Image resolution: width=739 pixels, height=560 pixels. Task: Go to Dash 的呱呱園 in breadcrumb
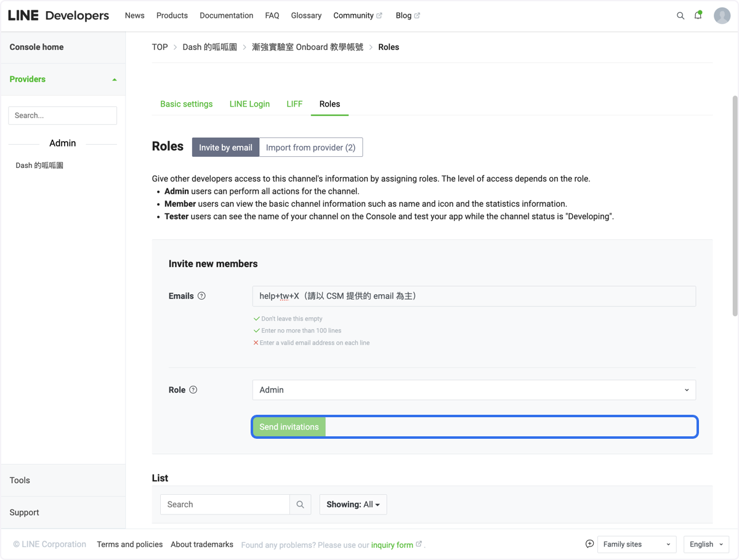click(209, 47)
